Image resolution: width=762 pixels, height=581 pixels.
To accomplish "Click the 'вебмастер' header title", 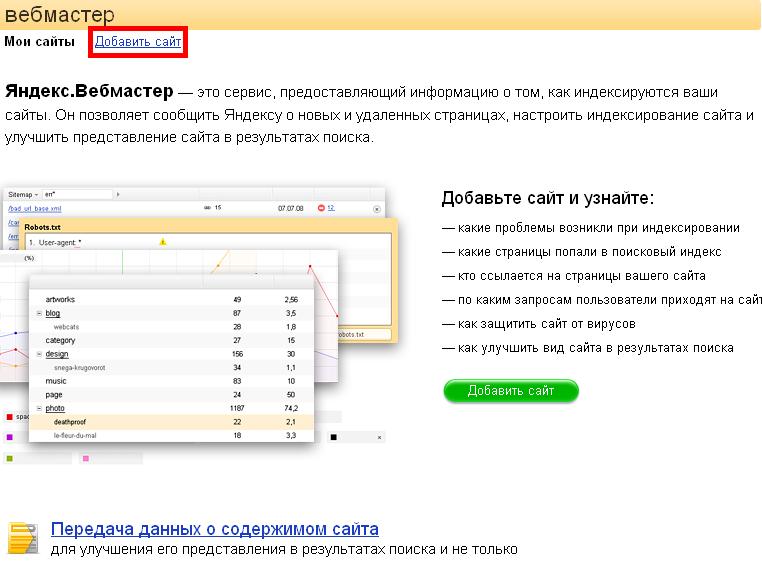I will pyautogui.click(x=59, y=15).
